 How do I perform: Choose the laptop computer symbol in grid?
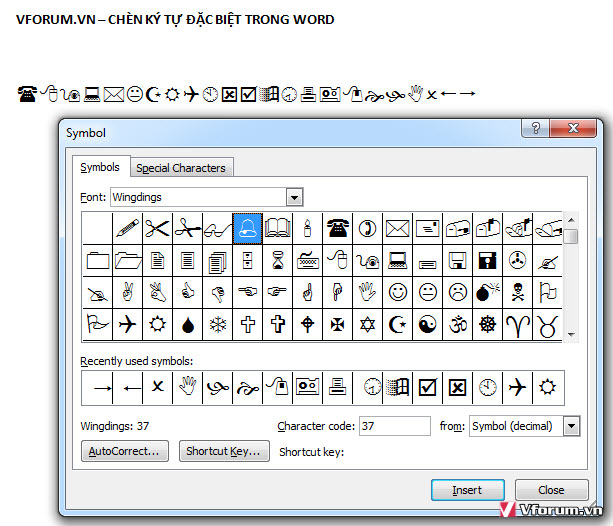click(x=398, y=260)
